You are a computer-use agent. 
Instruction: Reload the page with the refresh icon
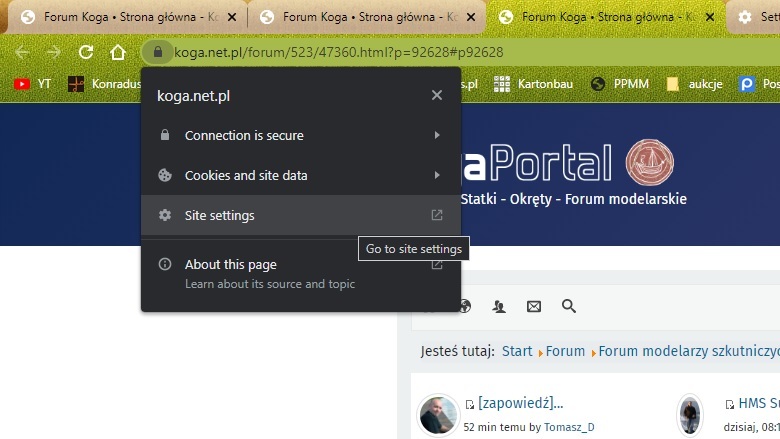pyautogui.click(x=86, y=52)
